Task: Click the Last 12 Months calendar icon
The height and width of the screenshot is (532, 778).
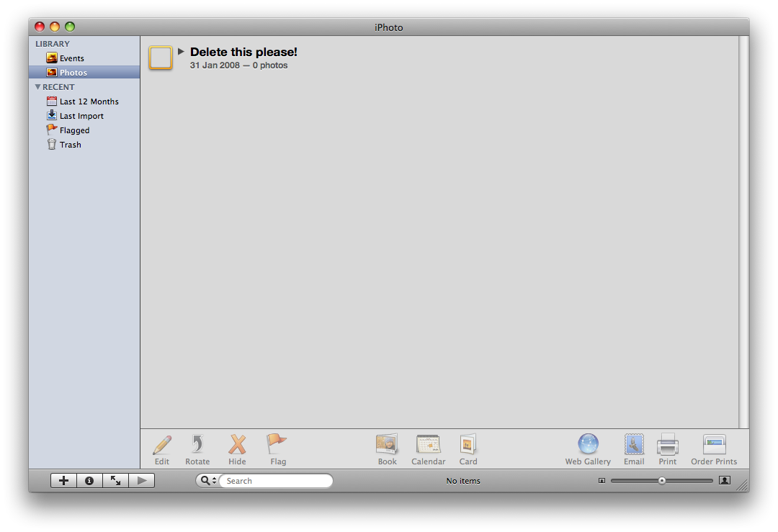Action: (52, 101)
